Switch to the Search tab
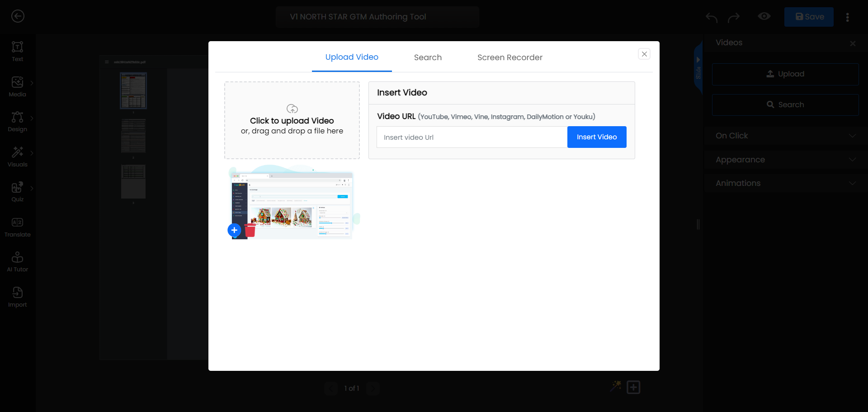 click(x=428, y=57)
